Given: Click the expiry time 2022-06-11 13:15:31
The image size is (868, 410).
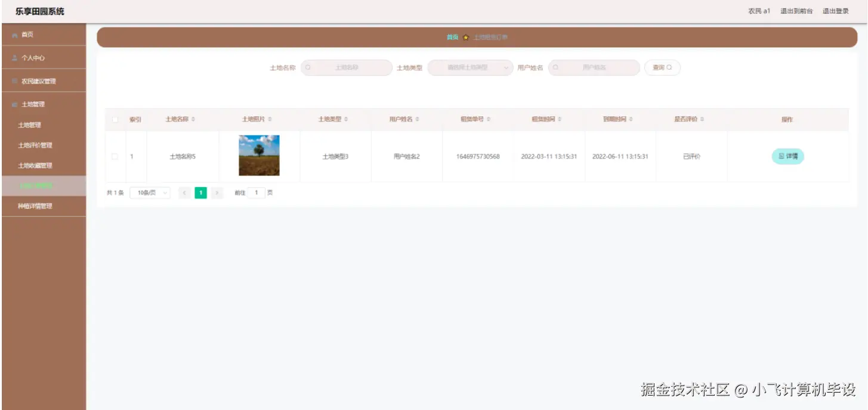Looking at the screenshot, I should (x=620, y=157).
